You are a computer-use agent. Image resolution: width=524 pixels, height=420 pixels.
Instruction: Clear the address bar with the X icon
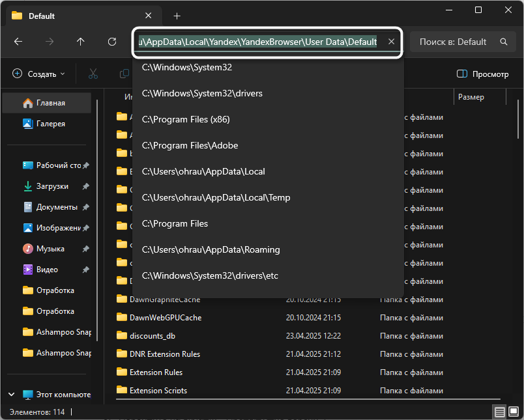[x=391, y=42]
